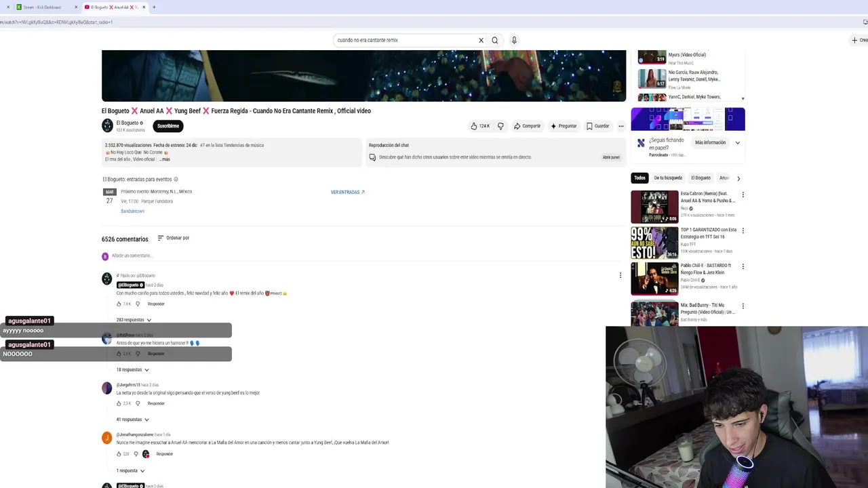Reply to the pinned comment via Responder
The image size is (868, 488).
[x=156, y=304]
